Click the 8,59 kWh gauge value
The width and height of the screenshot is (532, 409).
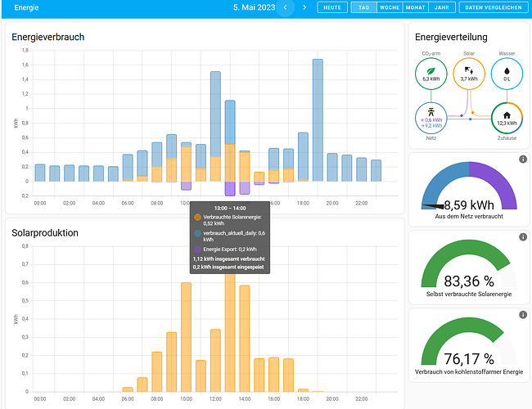(469, 205)
